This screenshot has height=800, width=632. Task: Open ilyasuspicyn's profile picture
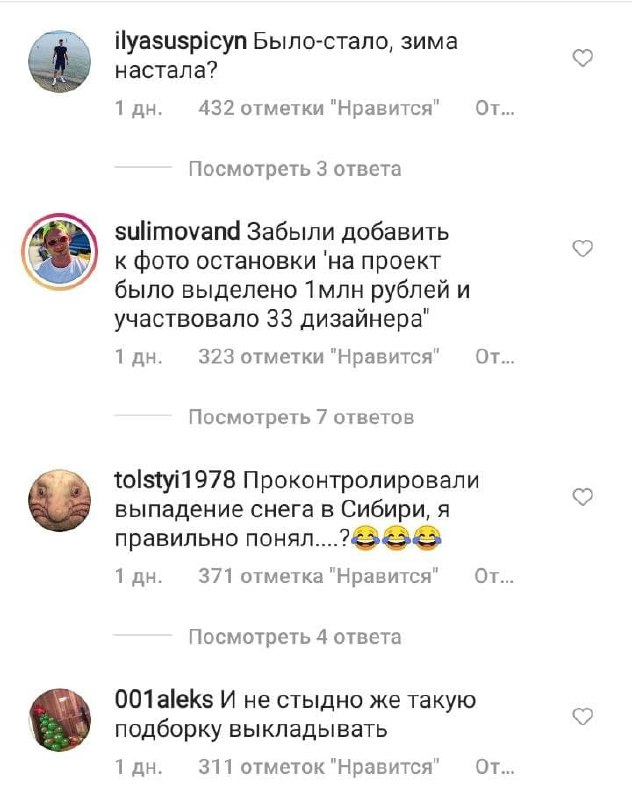59,61
